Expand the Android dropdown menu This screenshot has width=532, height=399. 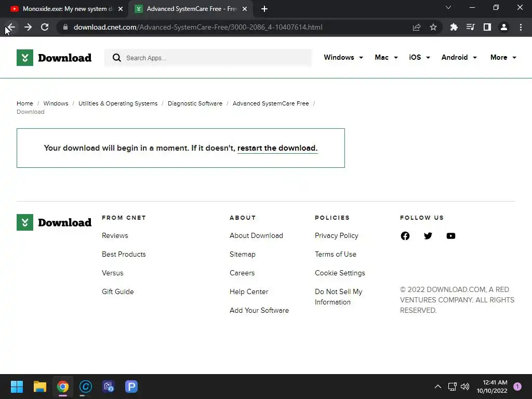point(459,57)
